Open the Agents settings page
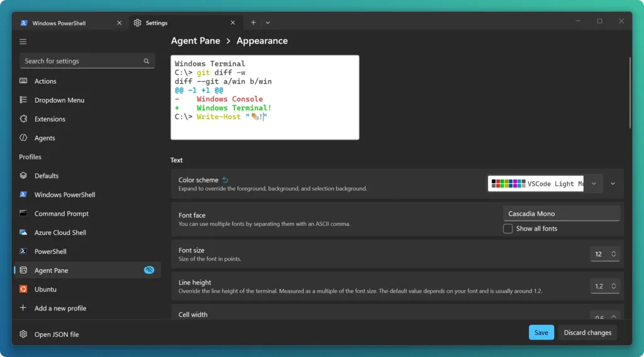Screen dimensions: 644x357 coord(87,138)
